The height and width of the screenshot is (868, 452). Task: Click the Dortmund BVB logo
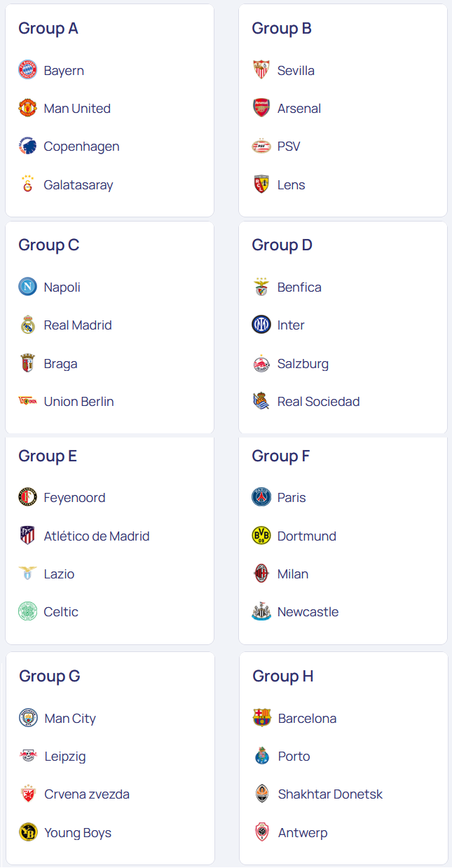[261, 536]
